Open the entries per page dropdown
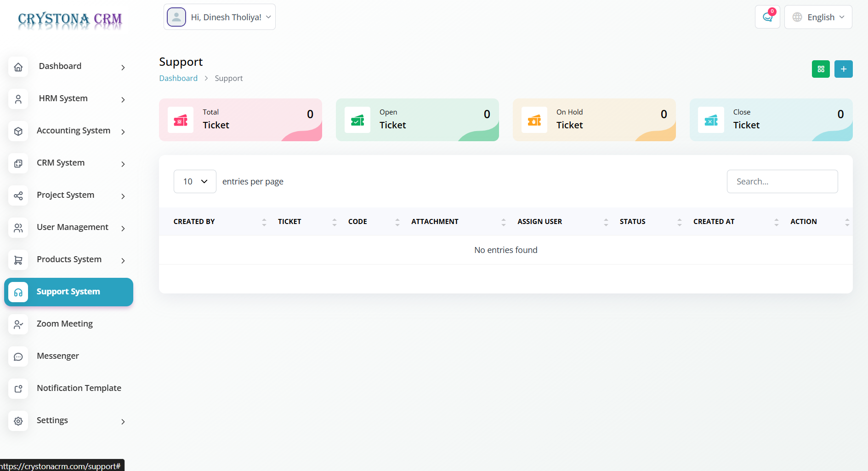The image size is (868, 471). (195, 181)
